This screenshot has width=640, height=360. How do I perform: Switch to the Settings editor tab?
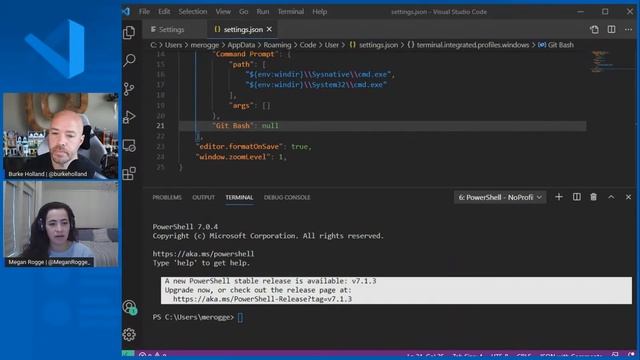[176, 29]
